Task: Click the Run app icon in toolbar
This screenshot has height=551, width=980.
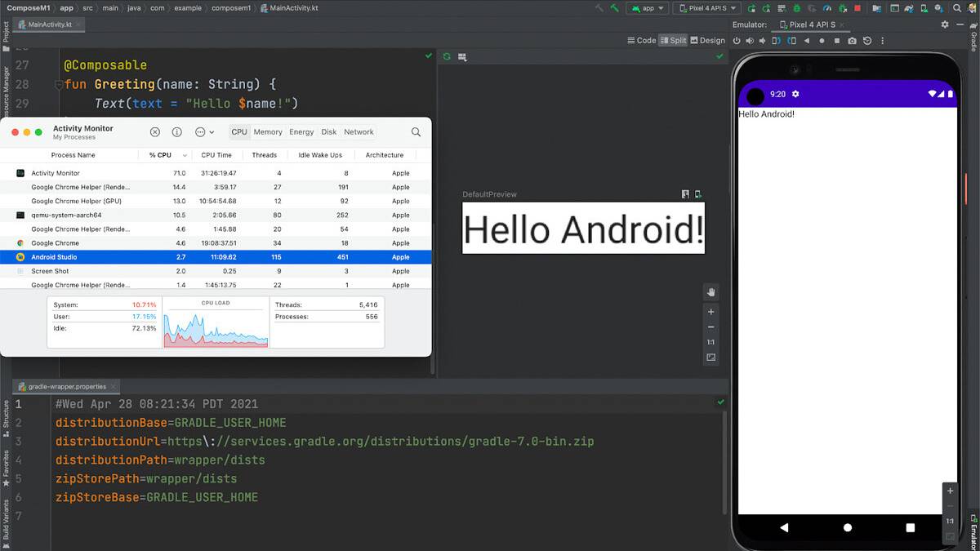Action: tap(751, 7)
